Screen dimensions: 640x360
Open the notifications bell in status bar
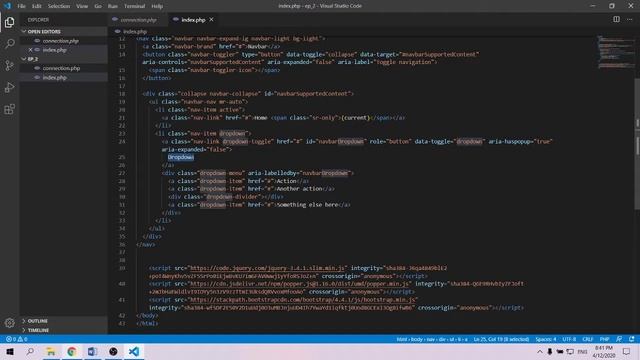632,339
